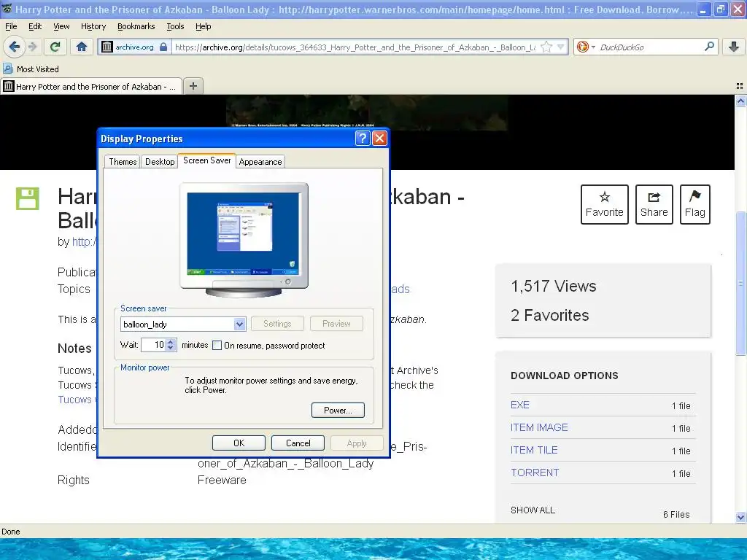Click the screen saver Preview button

pyautogui.click(x=336, y=323)
